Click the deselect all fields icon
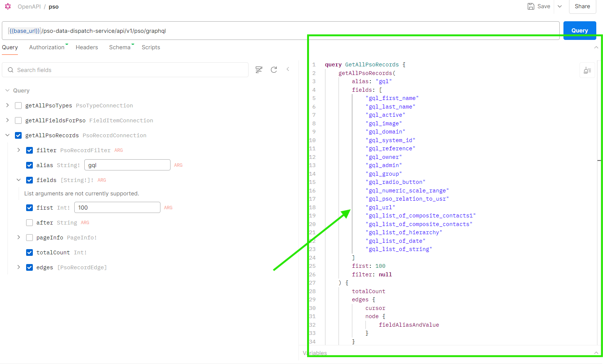Viewport: 603px width, 364px height. click(259, 70)
